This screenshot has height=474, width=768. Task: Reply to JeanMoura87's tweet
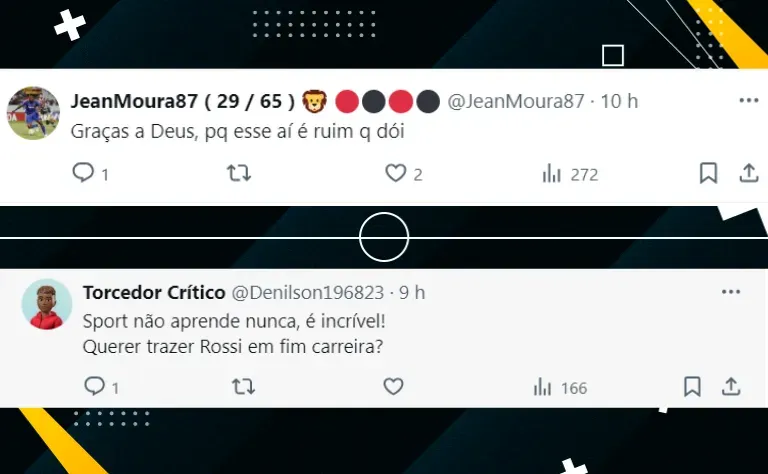[83, 173]
